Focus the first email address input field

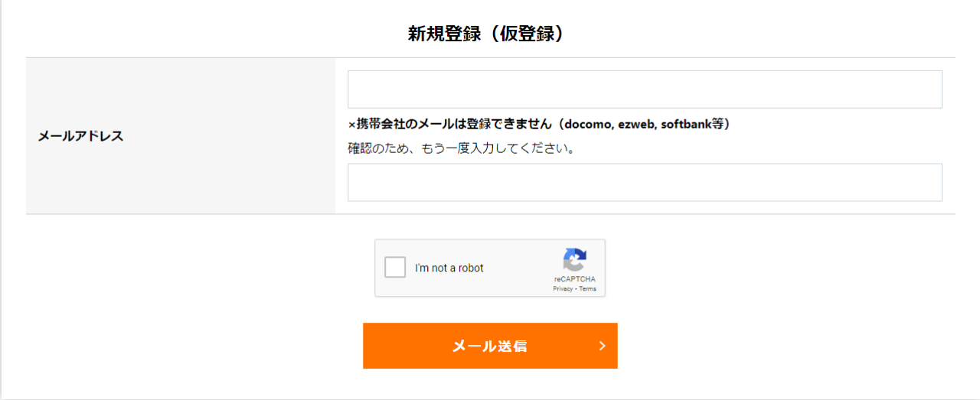pyautogui.click(x=645, y=89)
